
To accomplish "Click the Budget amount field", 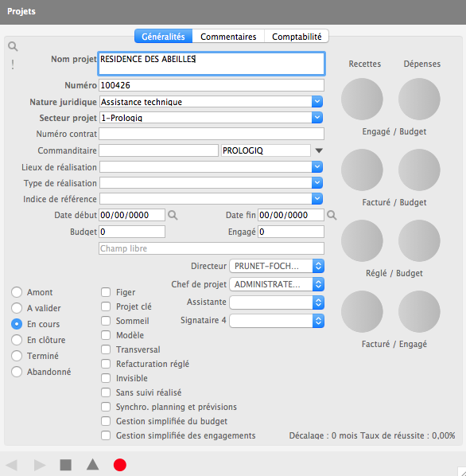I will [x=132, y=232].
